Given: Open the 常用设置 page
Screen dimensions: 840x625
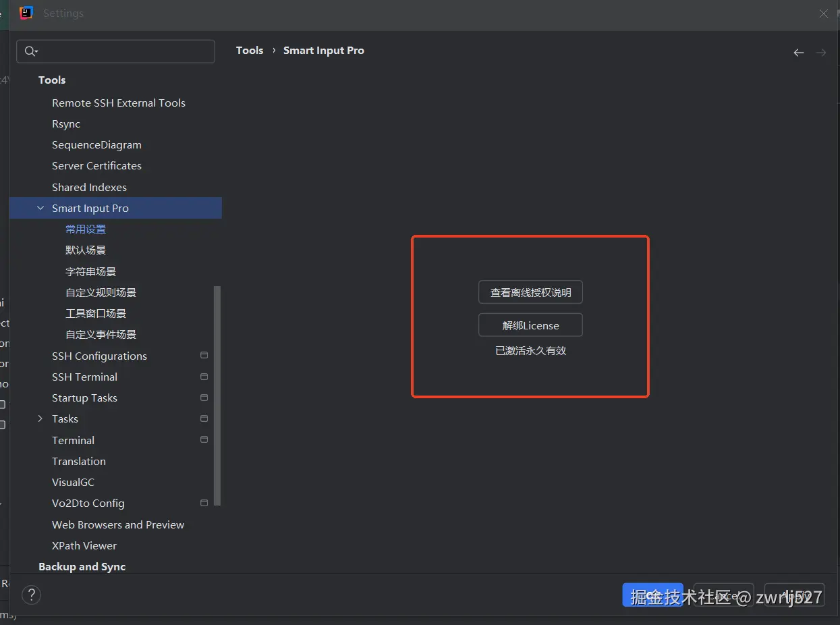Looking at the screenshot, I should (86, 229).
